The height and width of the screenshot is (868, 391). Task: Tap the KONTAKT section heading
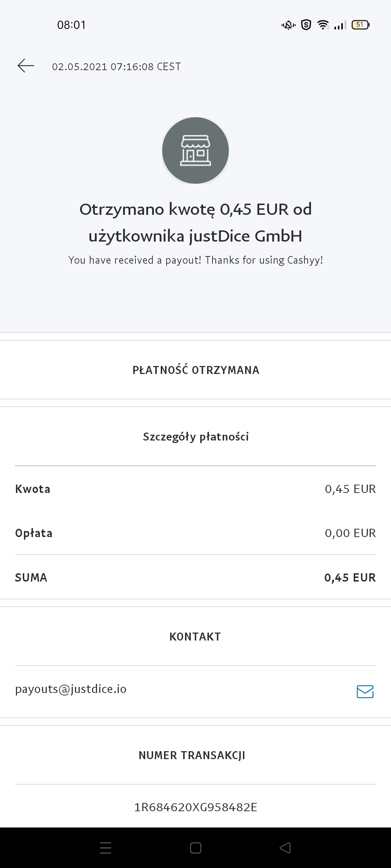click(x=195, y=637)
